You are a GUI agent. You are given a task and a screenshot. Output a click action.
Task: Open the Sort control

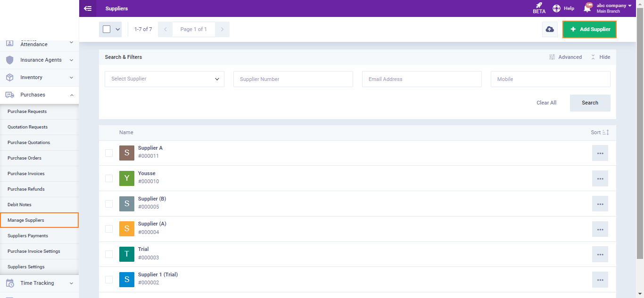click(x=600, y=132)
